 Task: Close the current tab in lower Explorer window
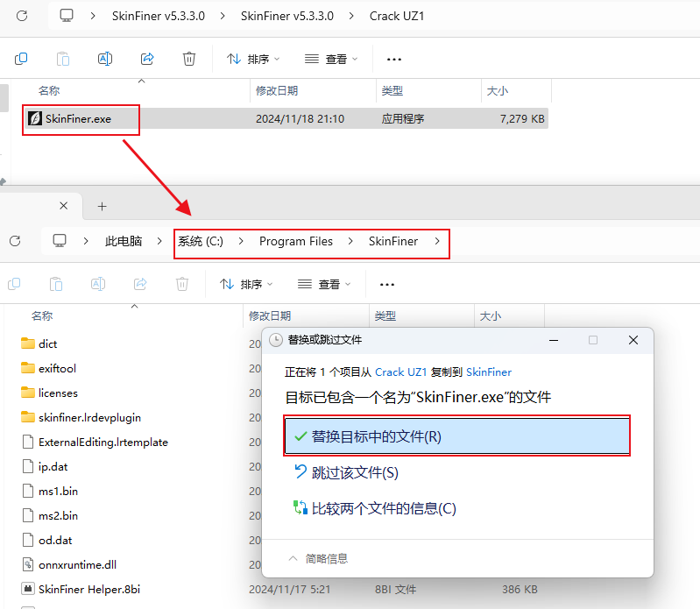click(63, 206)
